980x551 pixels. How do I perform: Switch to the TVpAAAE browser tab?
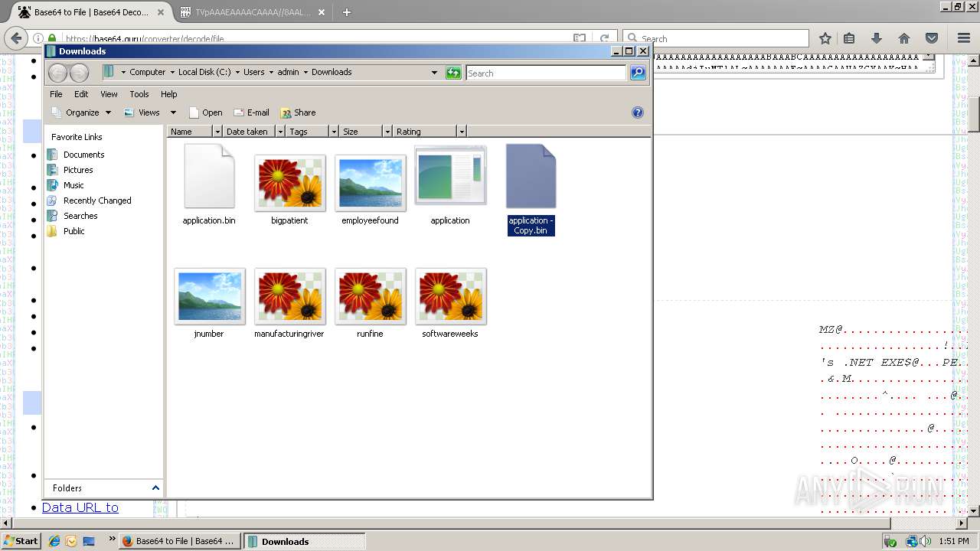tap(253, 12)
